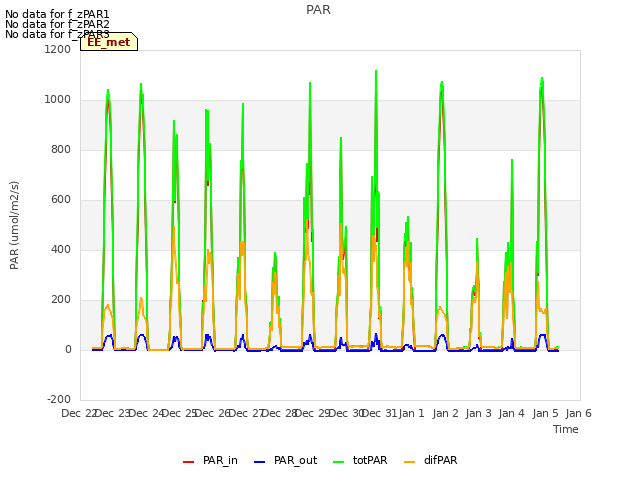Click the Jan 5 x-axis label
This screenshot has width=640, height=480.
[545, 413]
